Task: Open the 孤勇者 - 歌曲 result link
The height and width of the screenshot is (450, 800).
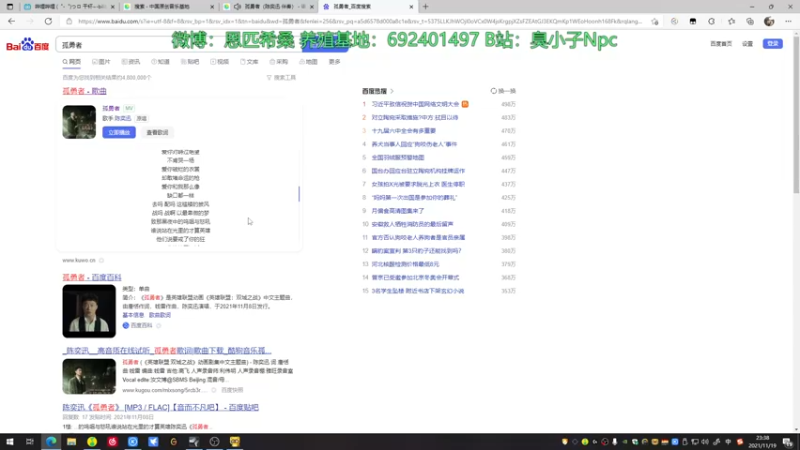Action: (85, 91)
